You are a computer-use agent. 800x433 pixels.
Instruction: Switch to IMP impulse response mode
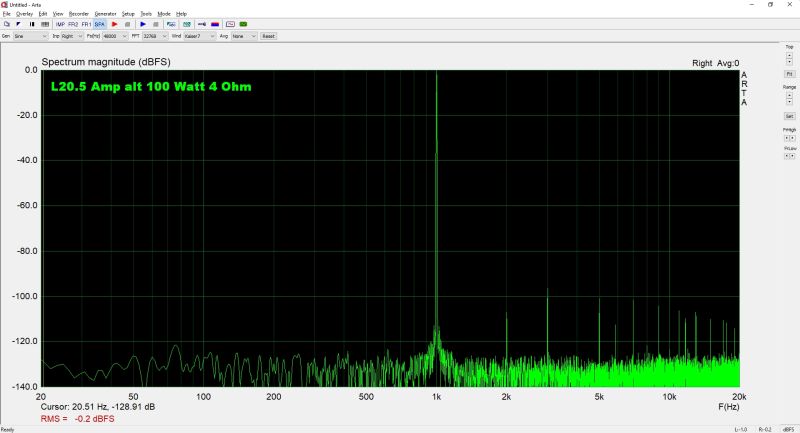click(x=60, y=23)
